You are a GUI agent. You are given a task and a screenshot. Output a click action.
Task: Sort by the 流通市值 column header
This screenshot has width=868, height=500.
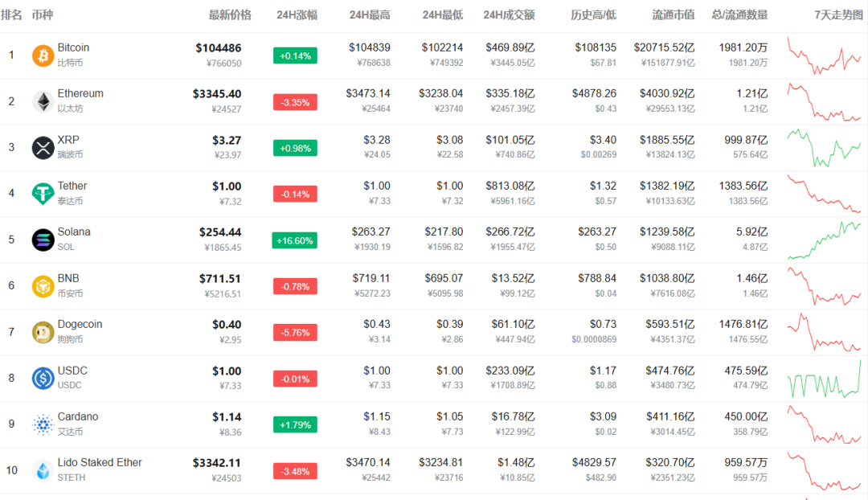tap(674, 15)
